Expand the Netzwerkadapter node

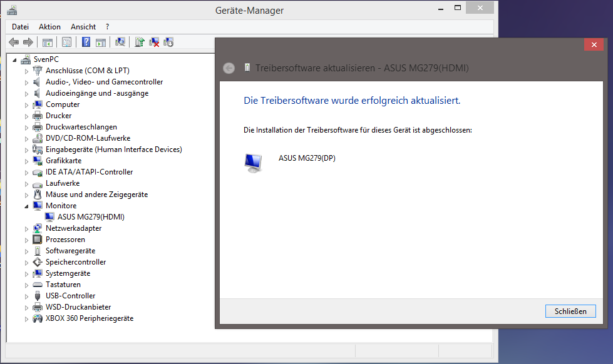26,229
